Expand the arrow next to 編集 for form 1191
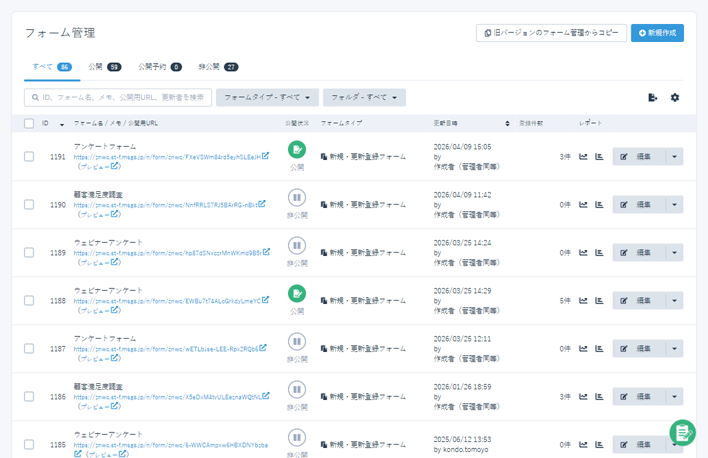 point(675,157)
